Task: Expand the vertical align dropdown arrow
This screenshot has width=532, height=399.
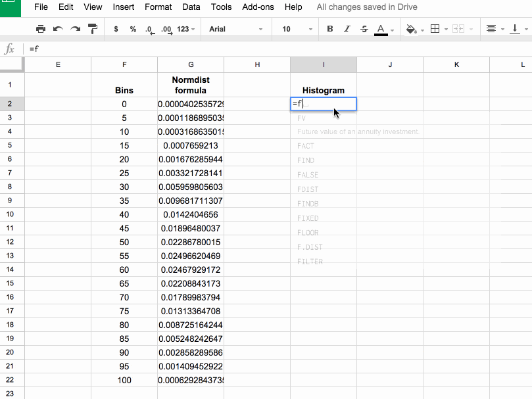Action: point(526,30)
